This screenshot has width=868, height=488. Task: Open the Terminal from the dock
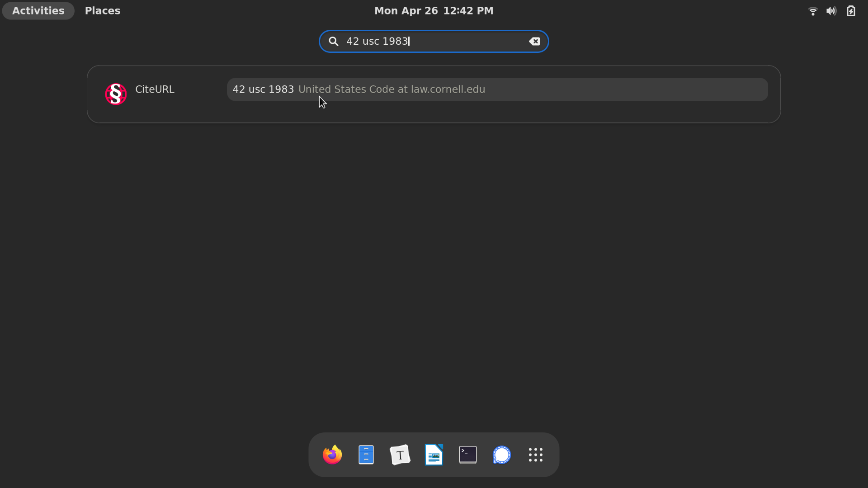coord(468,455)
